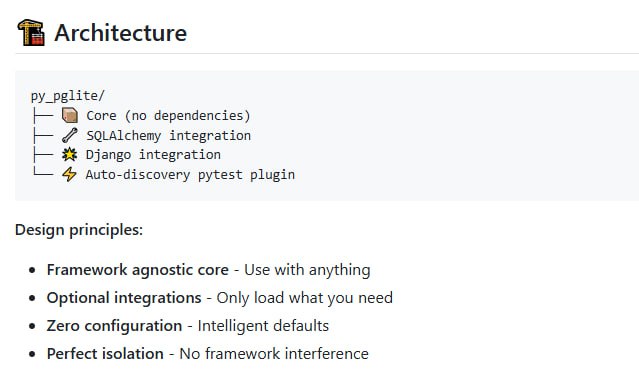This screenshot has height=387, width=639.
Task: Click the Use with anything text
Action: tap(307, 270)
